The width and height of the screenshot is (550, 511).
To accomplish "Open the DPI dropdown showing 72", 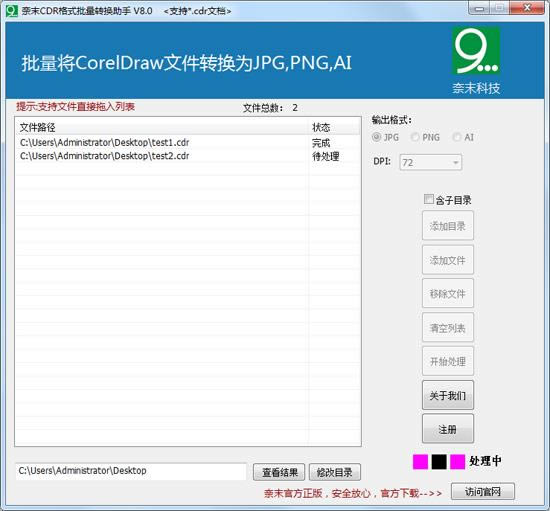I will point(430,162).
